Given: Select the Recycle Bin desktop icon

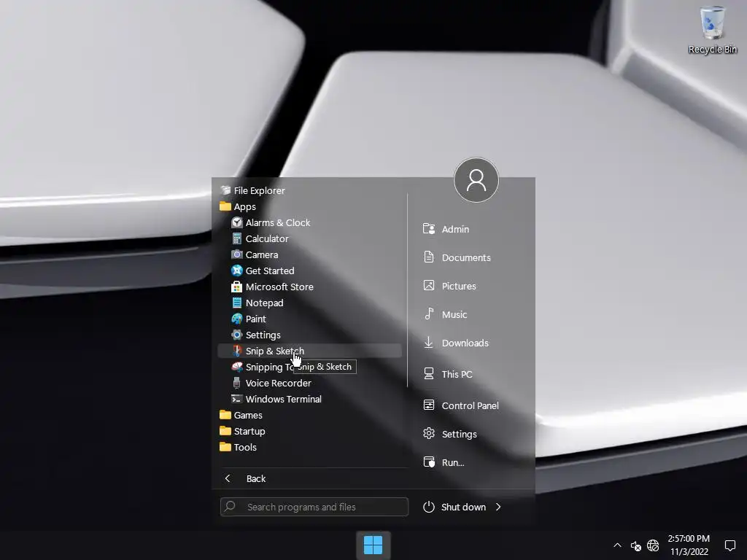Looking at the screenshot, I should [712, 29].
